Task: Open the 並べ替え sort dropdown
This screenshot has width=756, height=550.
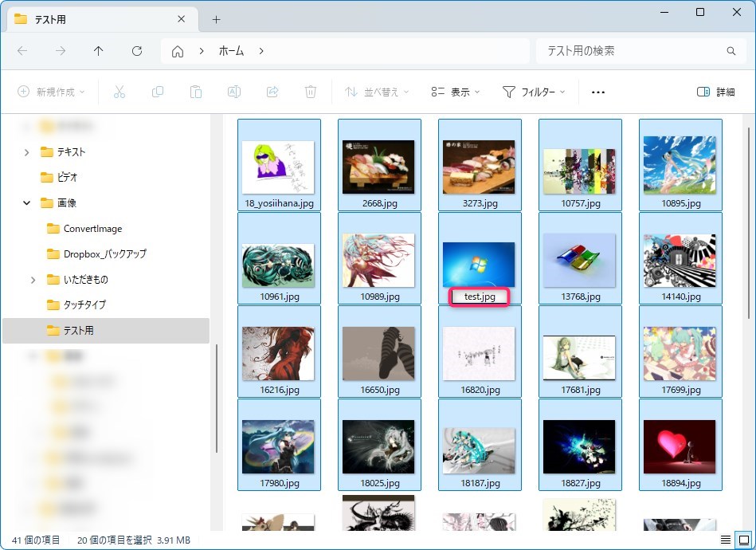Action: point(377,92)
